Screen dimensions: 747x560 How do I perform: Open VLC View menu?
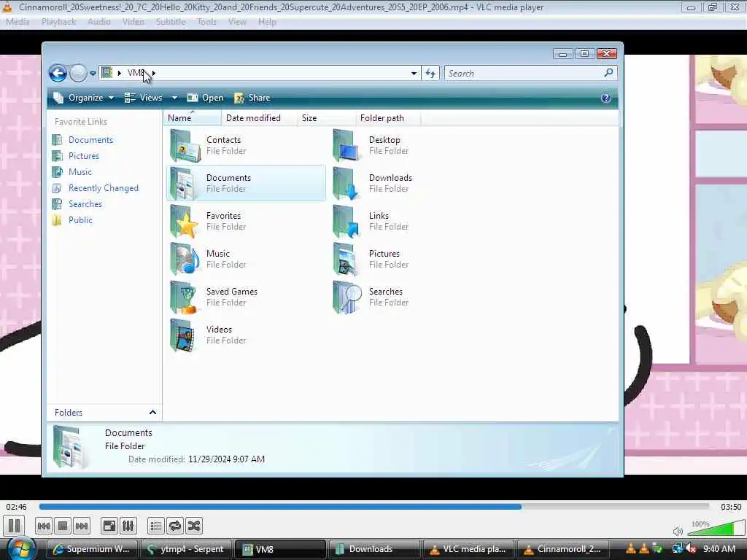237,22
